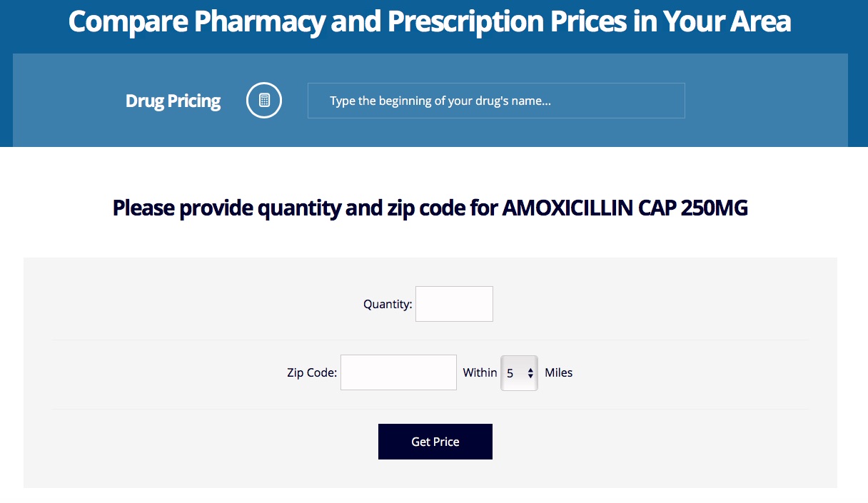Focus the drug name search field
The width and height of the screenshot is (868, 503).
[496, 101]
